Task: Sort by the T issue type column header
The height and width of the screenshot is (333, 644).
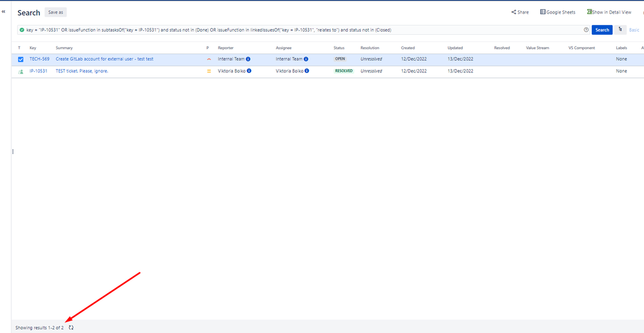Action: (x=19, y=48)
